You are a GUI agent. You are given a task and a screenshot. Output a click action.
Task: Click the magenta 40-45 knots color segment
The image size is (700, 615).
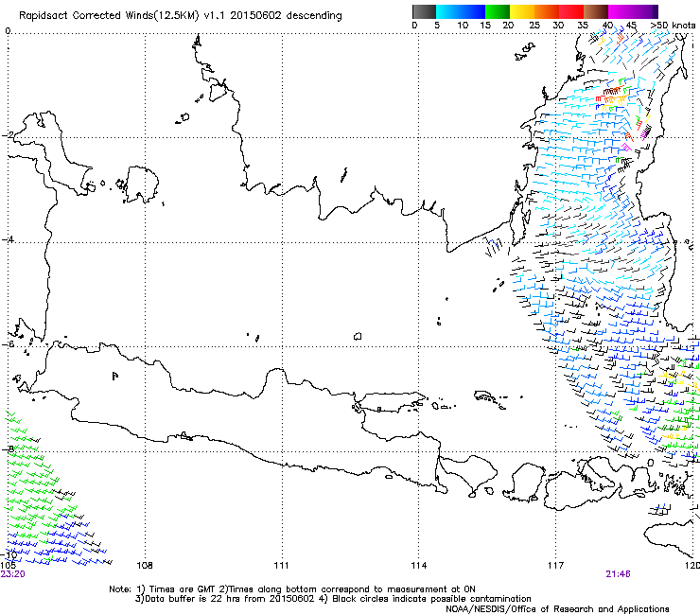point(621,11)
